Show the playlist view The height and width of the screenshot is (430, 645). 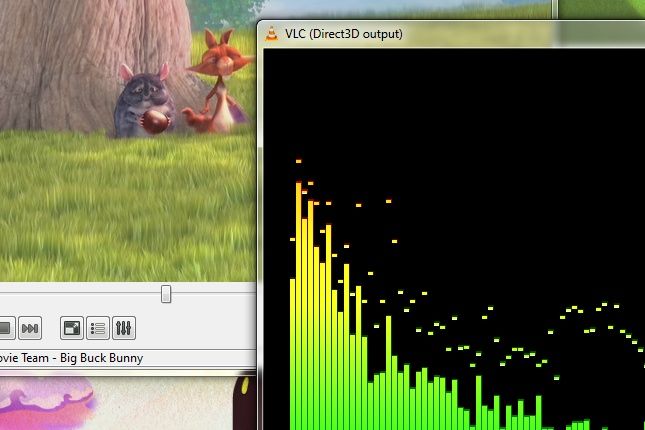click(x=98, y=328)
